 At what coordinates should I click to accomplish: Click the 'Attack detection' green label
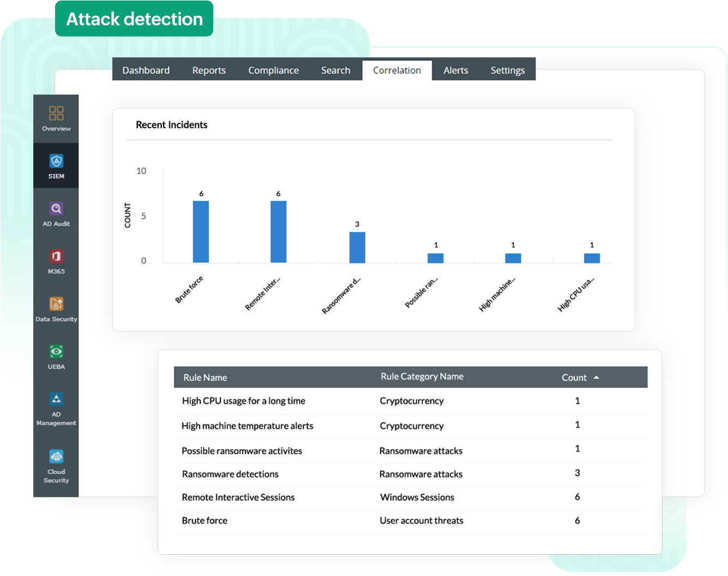click(134, 19)
